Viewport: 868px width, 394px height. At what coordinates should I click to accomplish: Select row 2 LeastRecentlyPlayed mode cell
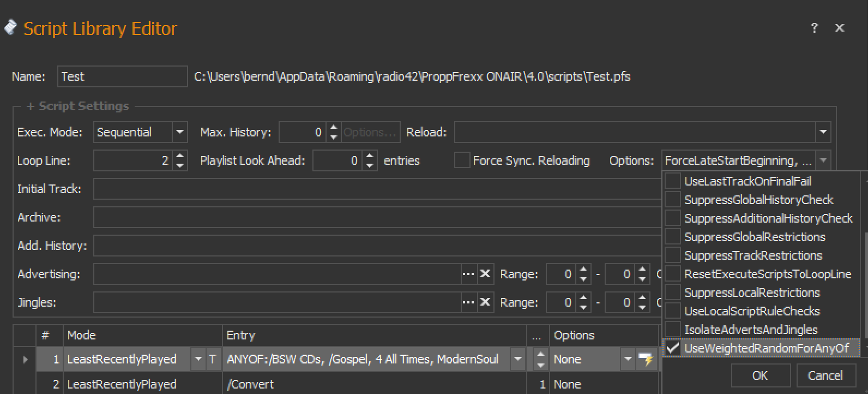click(143, 384)
